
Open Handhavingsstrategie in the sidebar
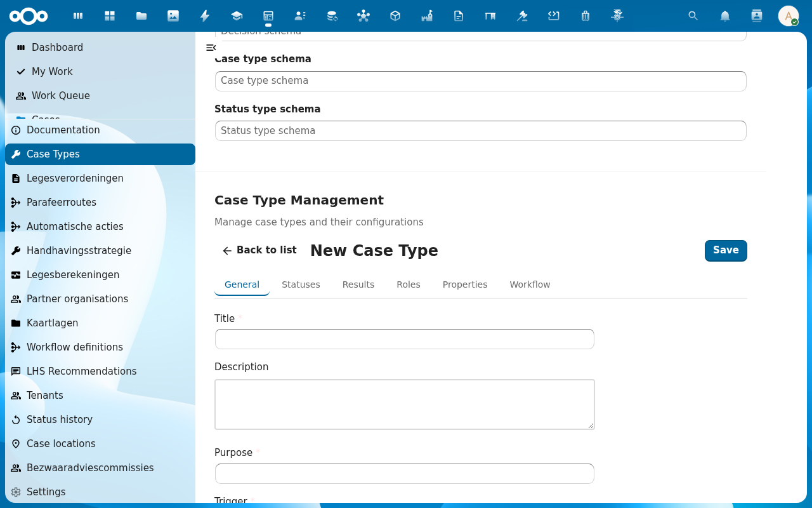tap(100, 251)
